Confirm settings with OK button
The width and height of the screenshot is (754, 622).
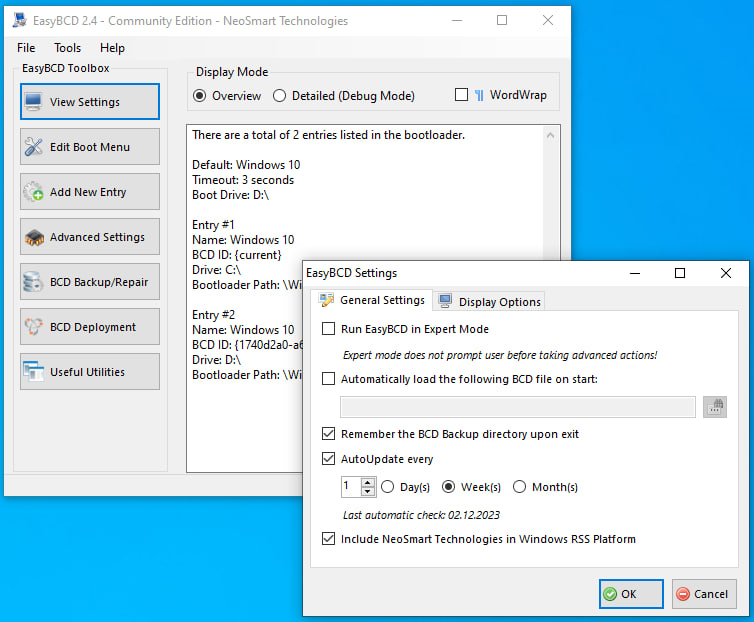631,594
